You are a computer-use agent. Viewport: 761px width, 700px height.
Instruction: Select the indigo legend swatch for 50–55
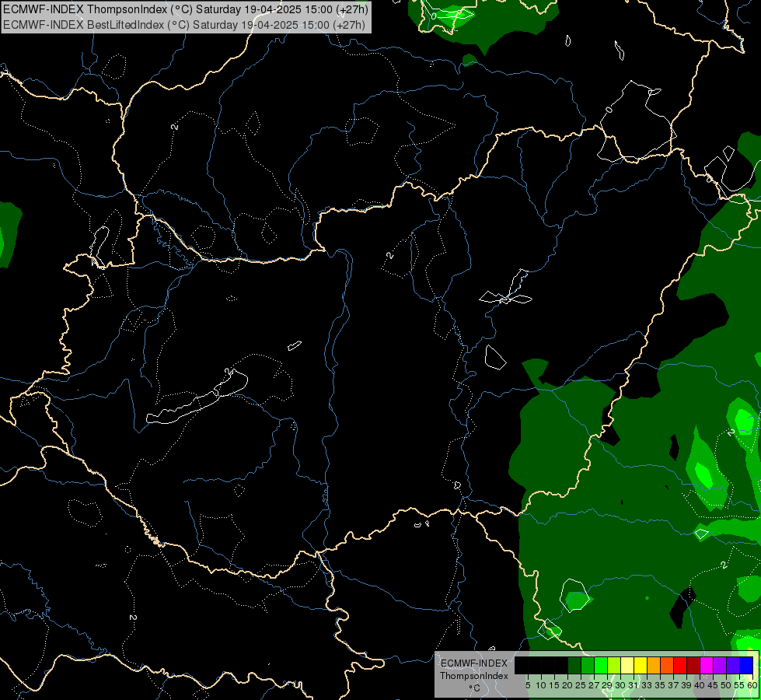[x=733, y=665]
